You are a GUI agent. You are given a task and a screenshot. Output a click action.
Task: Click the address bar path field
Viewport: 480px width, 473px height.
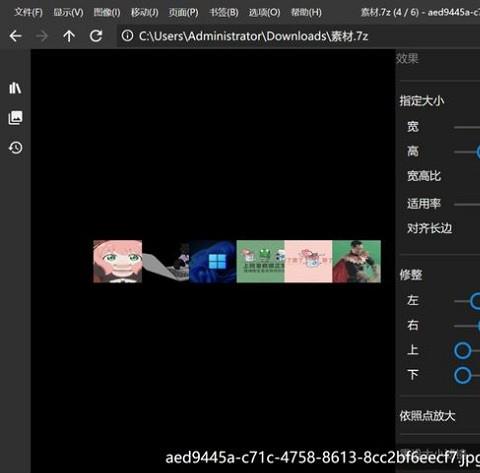point(298,36)
